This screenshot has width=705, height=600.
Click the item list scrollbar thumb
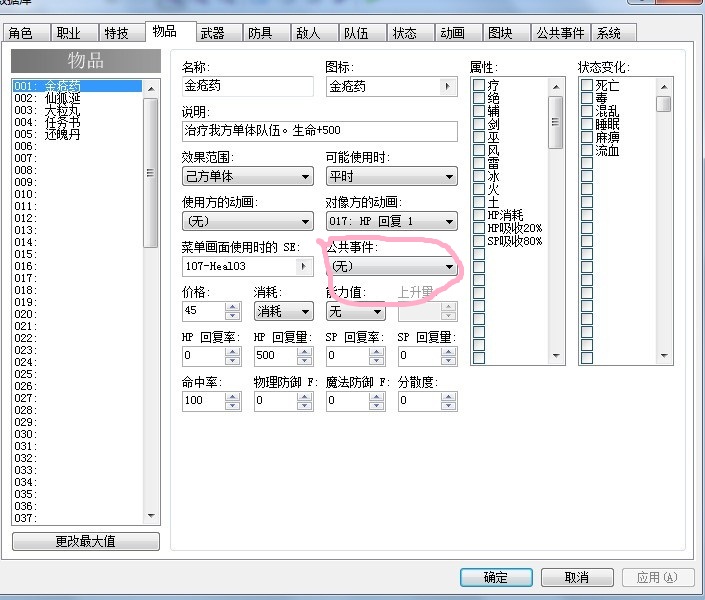pyautogui.click(x=151, y=173)
